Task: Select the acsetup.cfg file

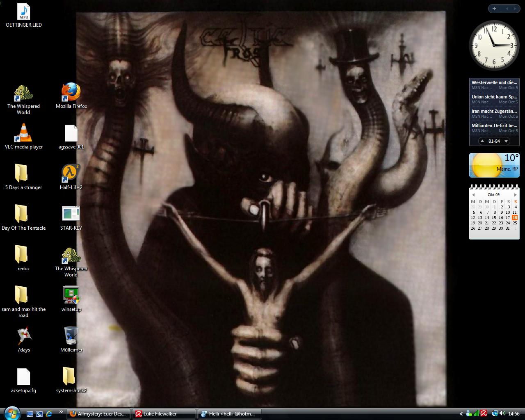Action: (x=23, y=377)
